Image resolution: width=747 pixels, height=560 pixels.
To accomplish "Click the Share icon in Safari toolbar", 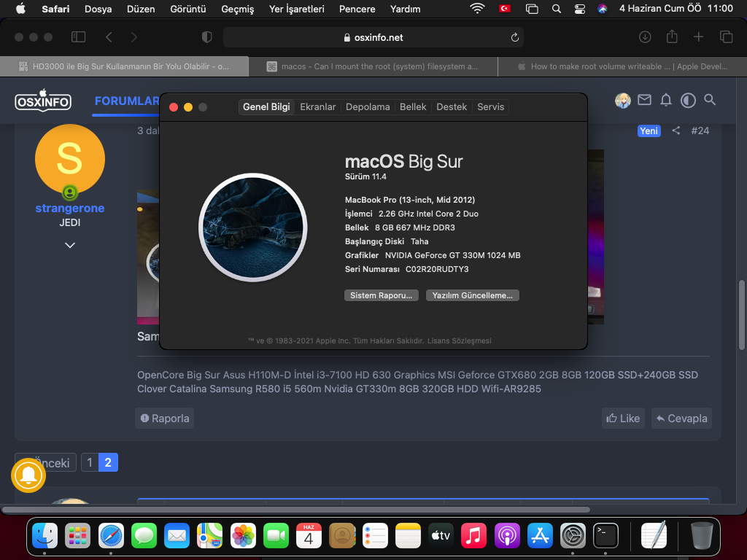I will click(672, 37).
